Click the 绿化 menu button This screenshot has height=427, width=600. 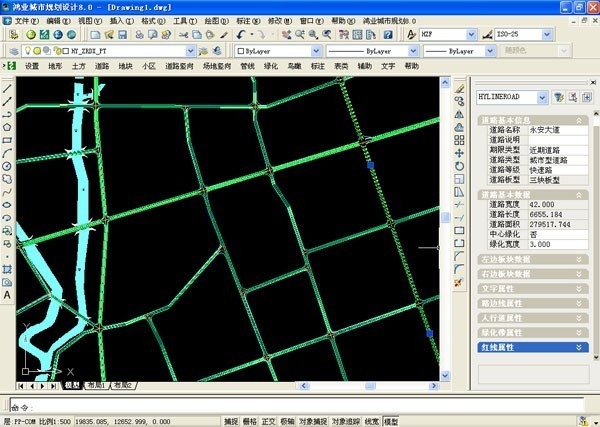point(271,66)
